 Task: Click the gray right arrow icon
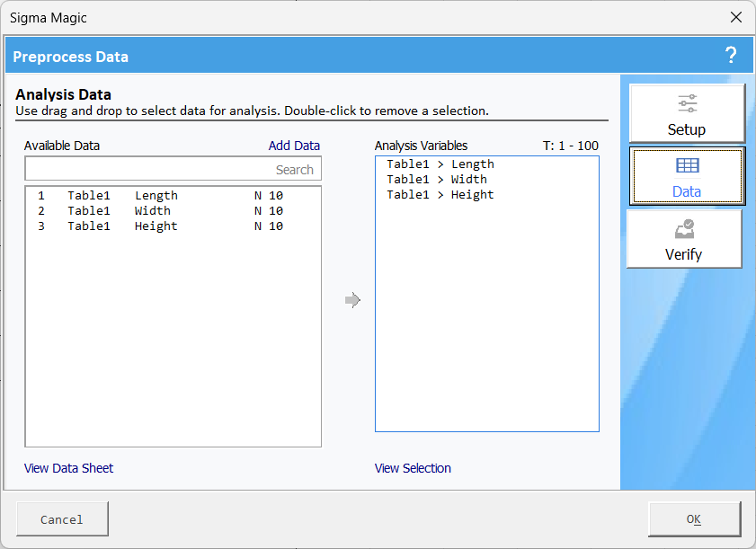click(352, 300)
